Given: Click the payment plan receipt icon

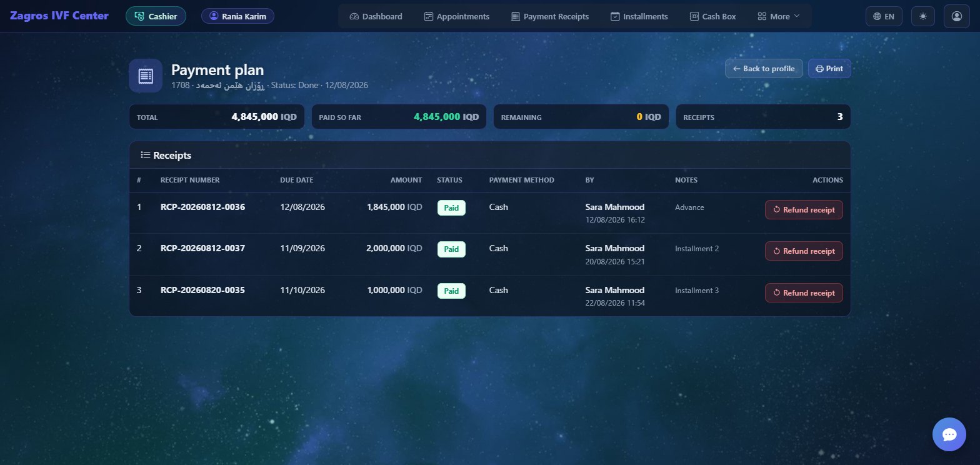Looking at the screenshot, I should click(x=146, y=76).
